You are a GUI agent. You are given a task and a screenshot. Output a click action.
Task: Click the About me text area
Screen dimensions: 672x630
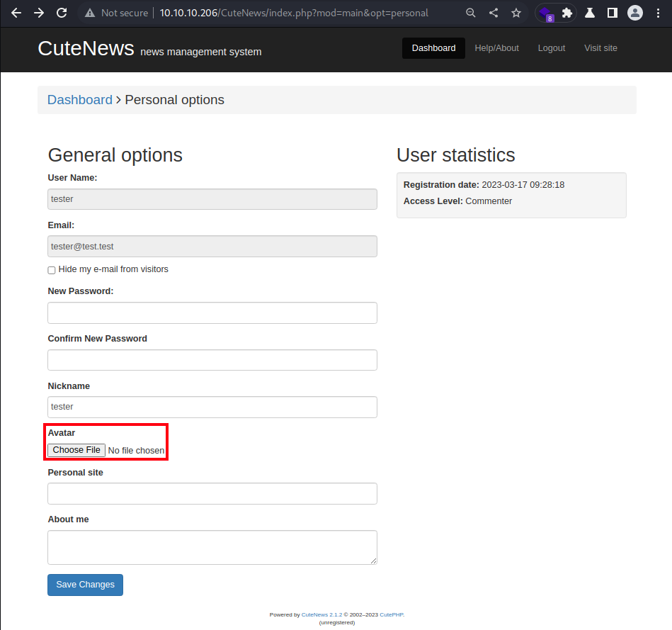click(212, 547)
